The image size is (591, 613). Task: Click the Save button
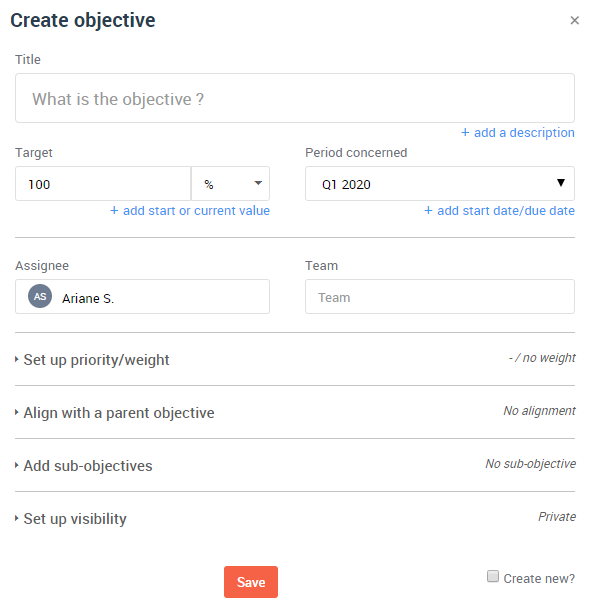click(x=251, y=582)
